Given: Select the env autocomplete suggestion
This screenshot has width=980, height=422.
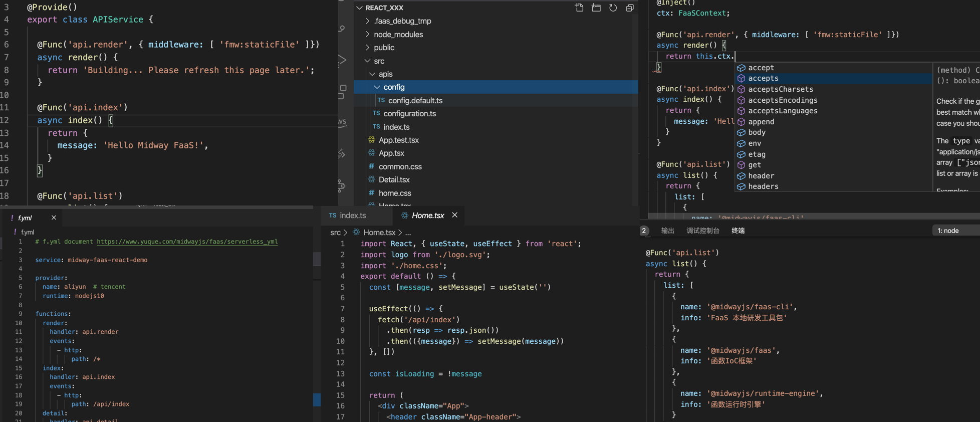Looking at the screenshot, I should 834,143.
